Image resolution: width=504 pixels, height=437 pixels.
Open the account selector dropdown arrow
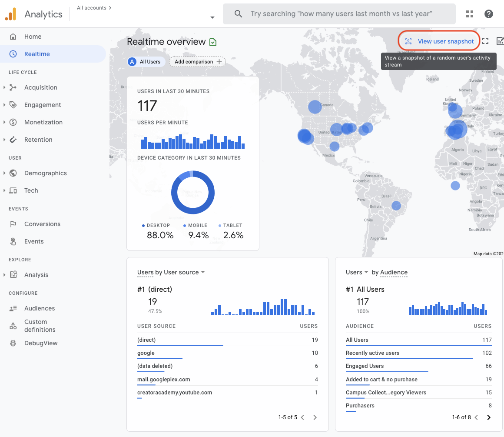pyautogui.click(x=212, y=17)
